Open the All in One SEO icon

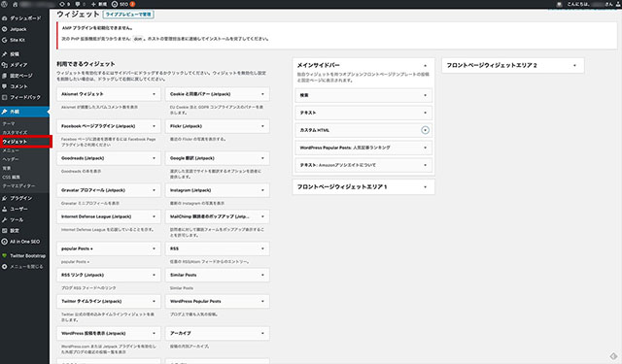4,242
